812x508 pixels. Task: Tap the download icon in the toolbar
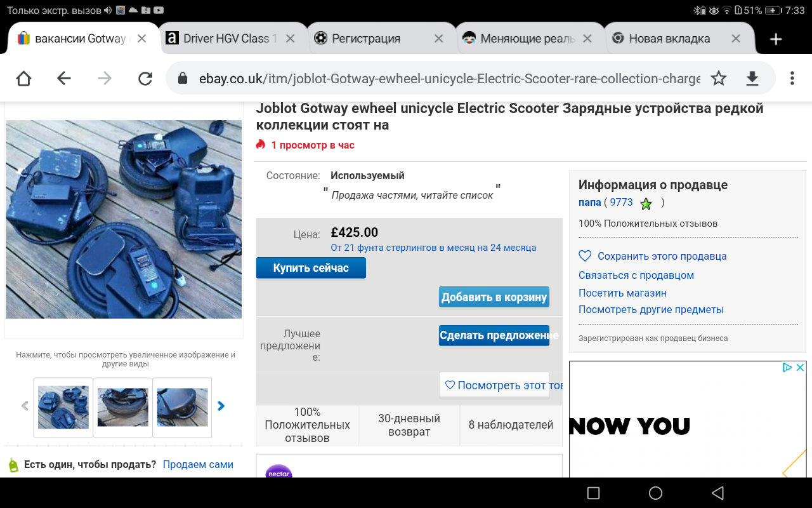click(x=752, y=78)
